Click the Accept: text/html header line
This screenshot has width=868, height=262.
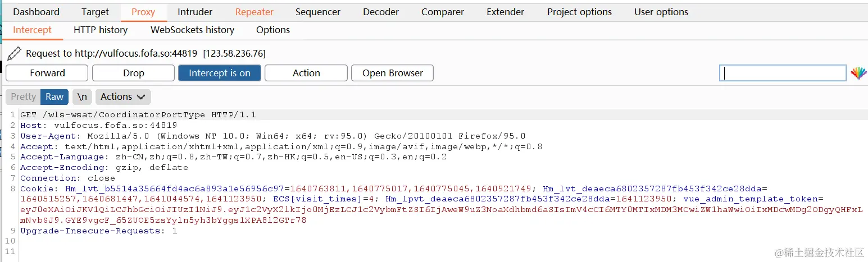tap(281, 146)
